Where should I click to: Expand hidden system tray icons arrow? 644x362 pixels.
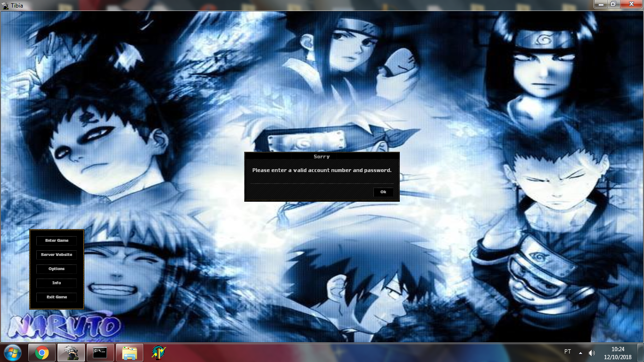coord(580,353)
